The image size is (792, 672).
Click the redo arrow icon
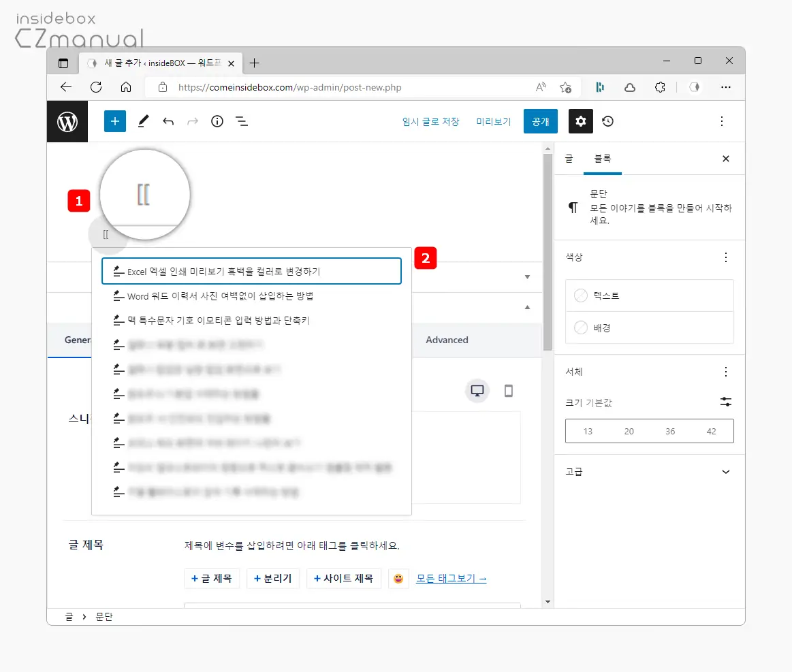tap(193, 121)
